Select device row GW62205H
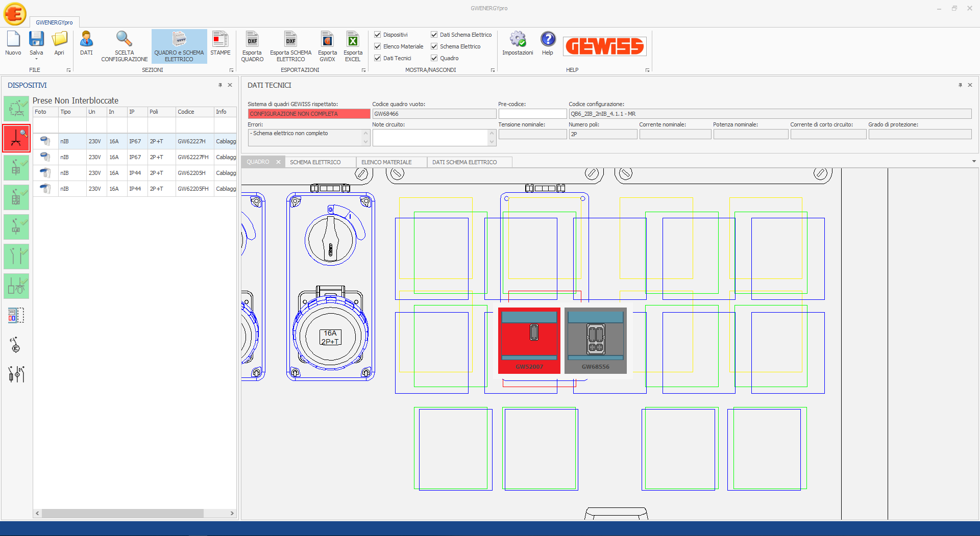The height and width of the screenshot is (536, 980). 135,173
